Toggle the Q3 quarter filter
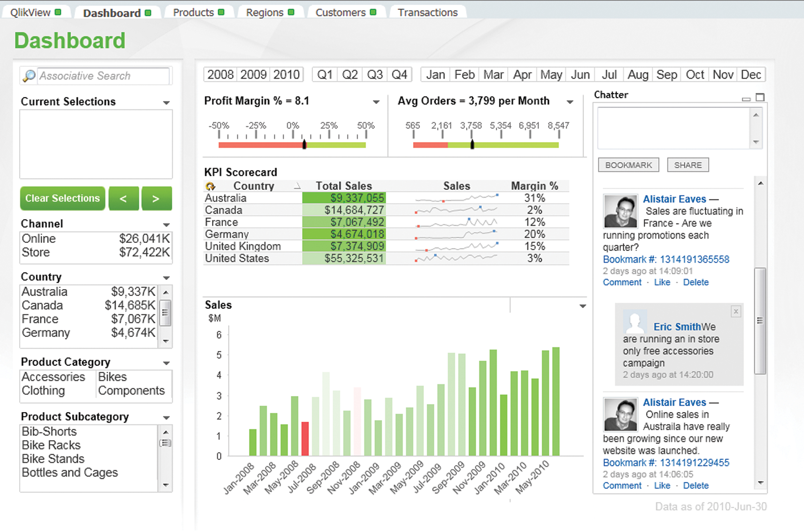The width and height of the screenshot is (804, 532). pyautogui.click(x=375, y=75)
